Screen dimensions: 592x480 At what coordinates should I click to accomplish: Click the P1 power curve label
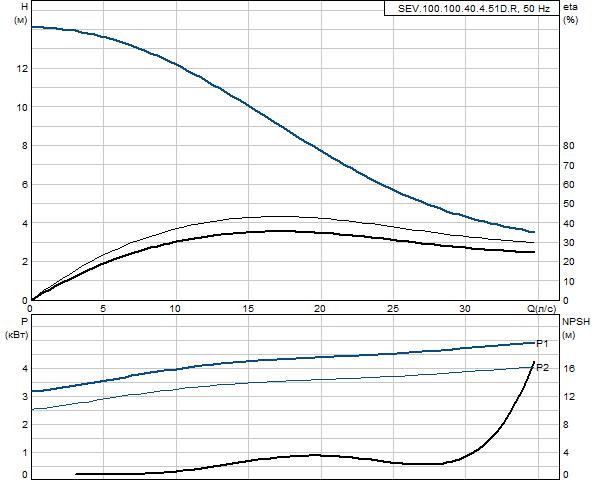[x=542, y=344]
